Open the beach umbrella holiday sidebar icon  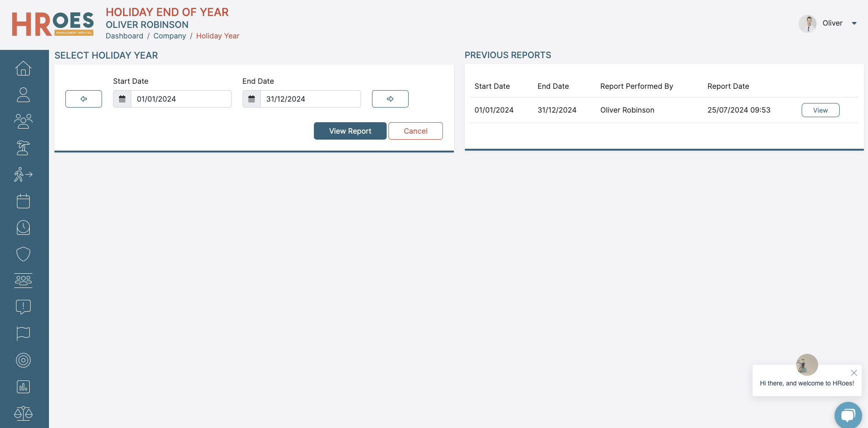click(x=23, y=148)
